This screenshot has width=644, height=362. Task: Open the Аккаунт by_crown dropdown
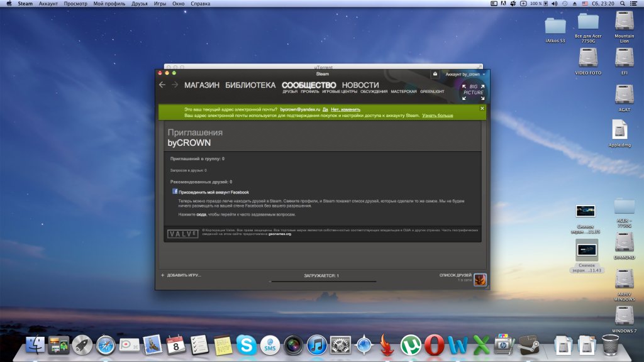(x=465, y=74)
